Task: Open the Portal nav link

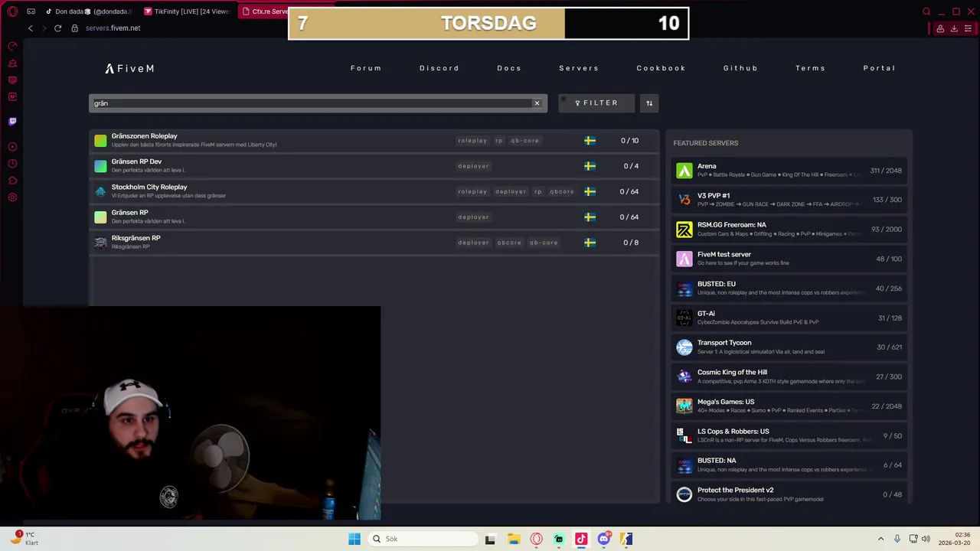Action: [879, 68]
